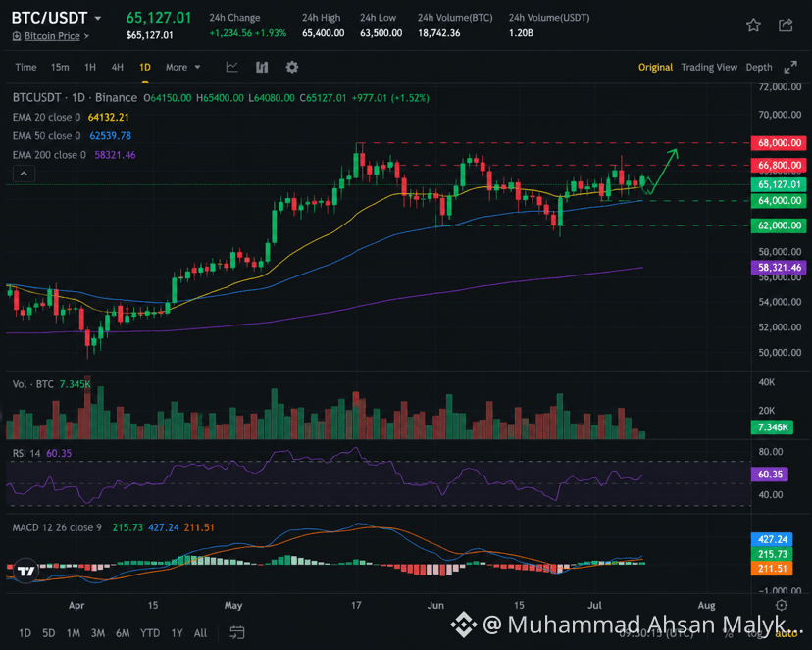
Task: Open the go-to-date calendar icon
Action: pyautogui.click(x=237, y=632)
